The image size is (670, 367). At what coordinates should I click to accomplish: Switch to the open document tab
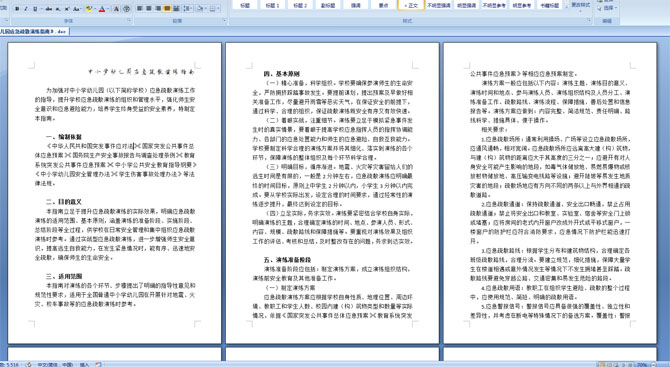pos(34,32)
